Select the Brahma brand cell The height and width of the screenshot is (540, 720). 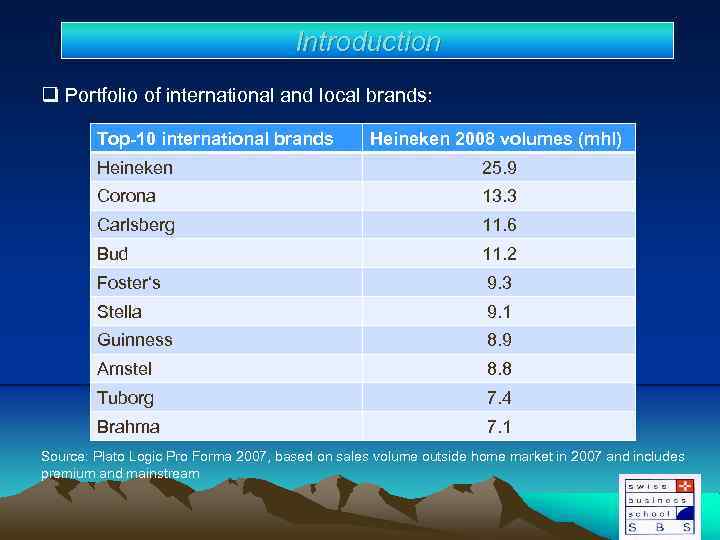(x=226, y=427)
